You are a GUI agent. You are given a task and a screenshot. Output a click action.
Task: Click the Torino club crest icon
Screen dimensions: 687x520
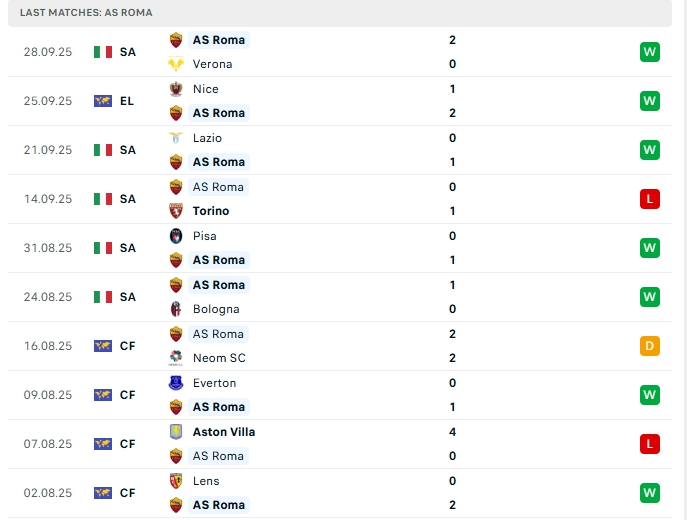[177, 211]
